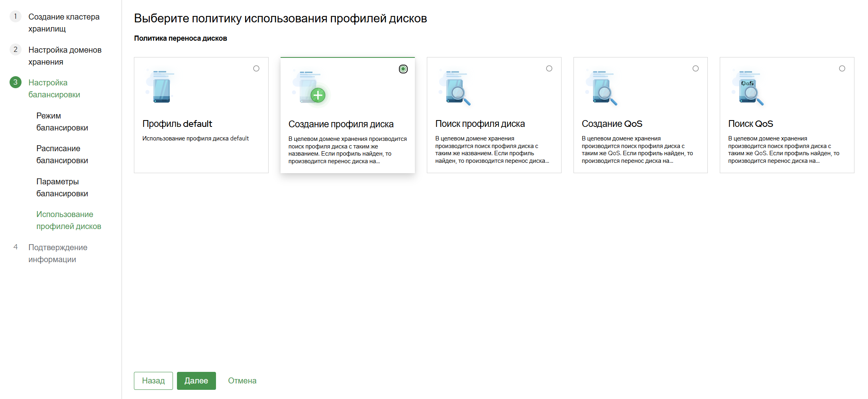Click the Поиск профиля диска card description

click(x=492, y=150)
